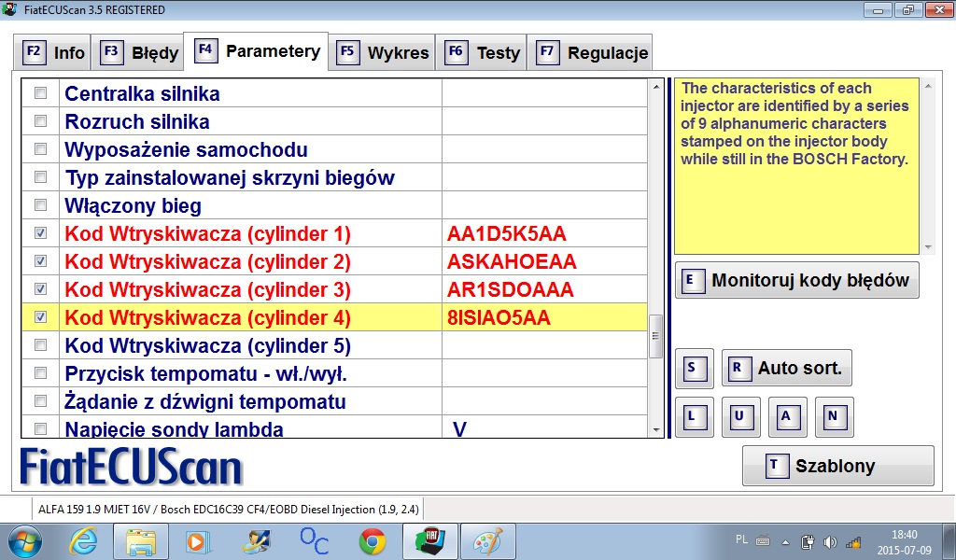
Task: Click the yellow injector description text
Action: tap(794, 124)
